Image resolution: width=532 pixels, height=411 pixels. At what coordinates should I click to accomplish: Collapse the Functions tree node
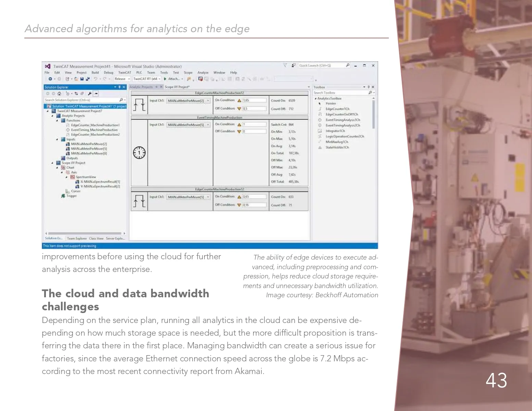point(57,121)
